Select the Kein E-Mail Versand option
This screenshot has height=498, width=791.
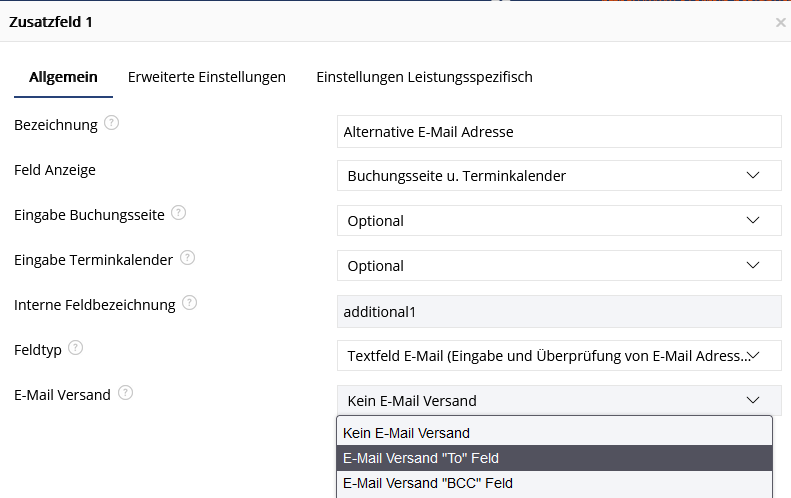[x=554, y=433]
